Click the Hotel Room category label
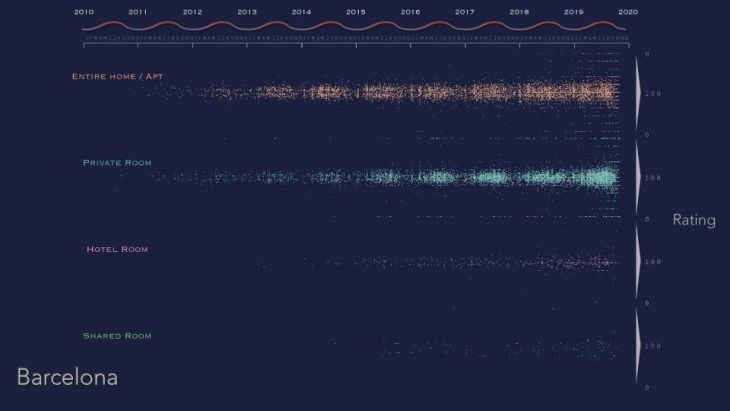This screenshot has height=411, width=730. click(x=117, y=248)
